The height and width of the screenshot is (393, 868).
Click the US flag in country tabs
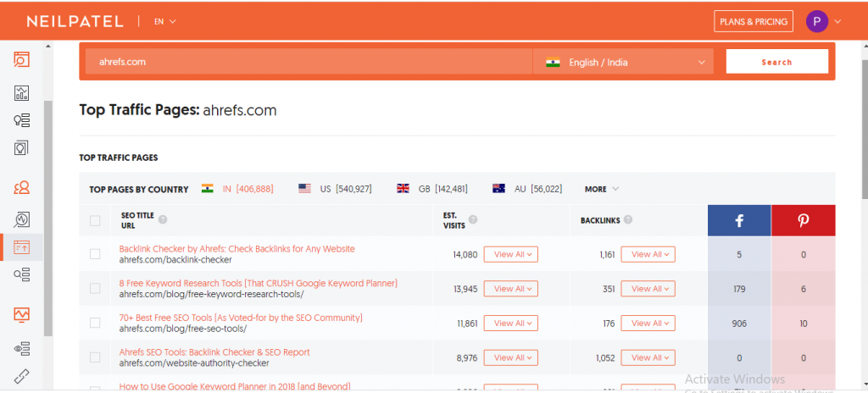point(304,189)
